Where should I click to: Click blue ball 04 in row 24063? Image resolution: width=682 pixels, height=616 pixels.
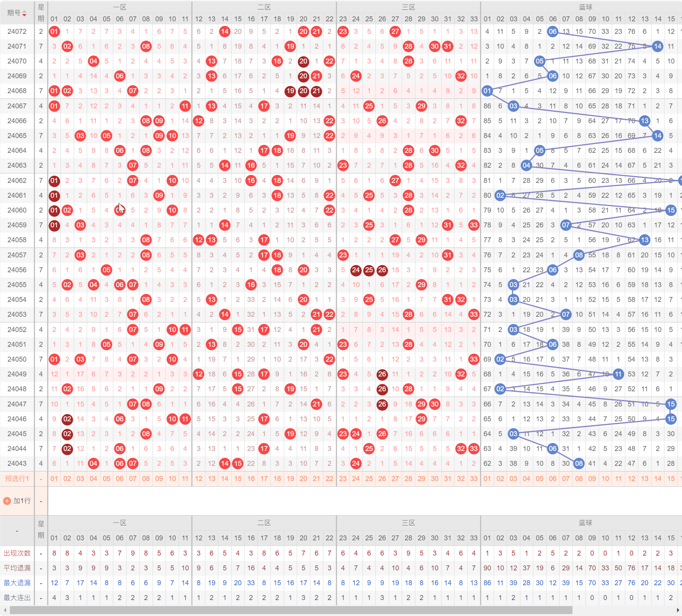526,165
